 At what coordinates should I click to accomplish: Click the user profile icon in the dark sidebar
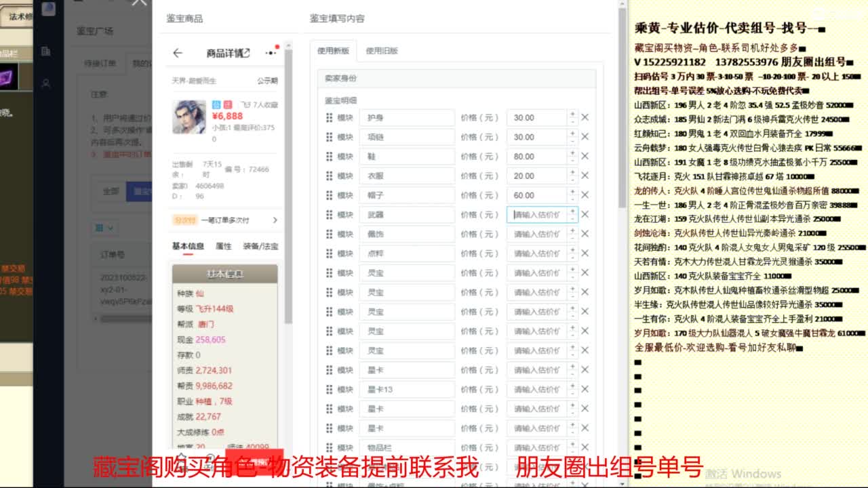click(45, 83)
